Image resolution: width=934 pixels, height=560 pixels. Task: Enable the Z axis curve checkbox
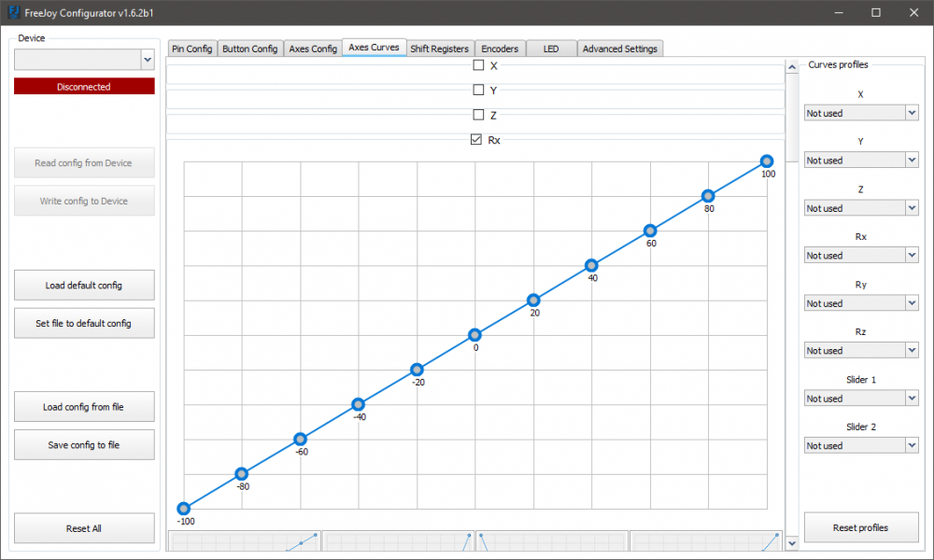pos(478,114)
